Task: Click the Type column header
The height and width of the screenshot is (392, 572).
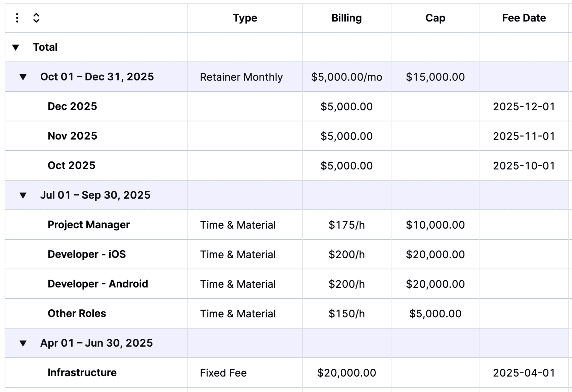Action: (x=245, y=17)
